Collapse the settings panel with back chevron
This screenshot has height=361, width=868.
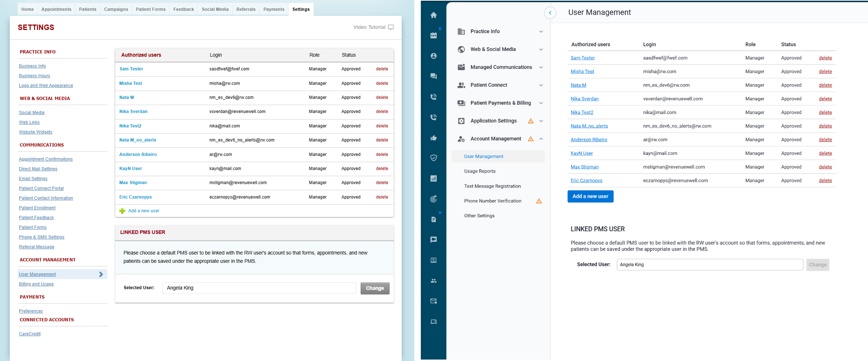click(x=550, y=13)
